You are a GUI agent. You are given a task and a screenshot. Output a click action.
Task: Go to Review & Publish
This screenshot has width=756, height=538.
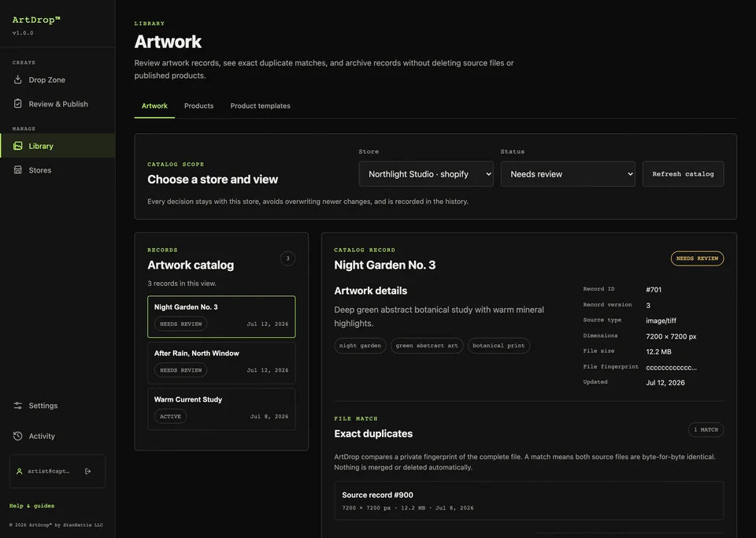(57, 104)
